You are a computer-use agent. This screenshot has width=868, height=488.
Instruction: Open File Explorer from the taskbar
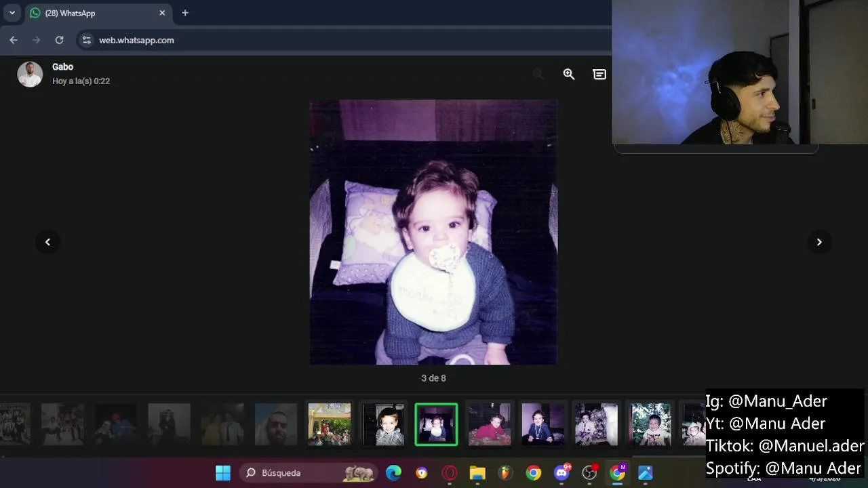click(477, 473)
